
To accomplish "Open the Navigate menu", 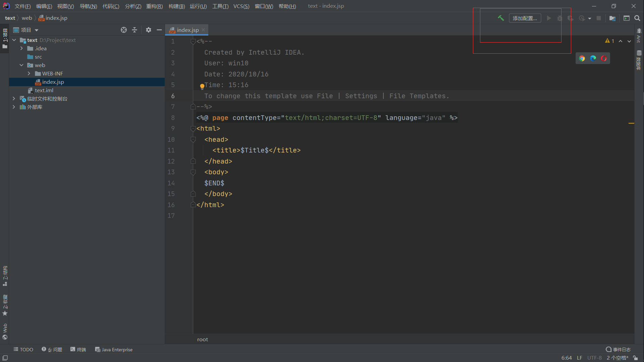I will [88, 6].
